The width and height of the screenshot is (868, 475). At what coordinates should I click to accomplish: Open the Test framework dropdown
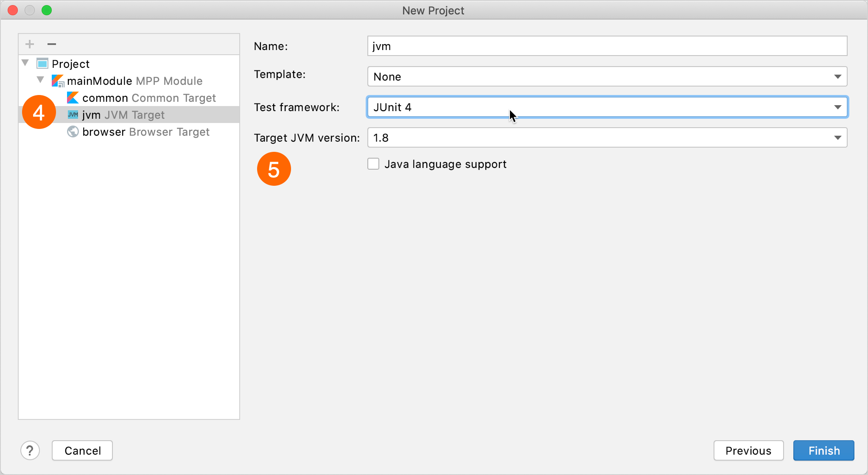tap(607, 107)
